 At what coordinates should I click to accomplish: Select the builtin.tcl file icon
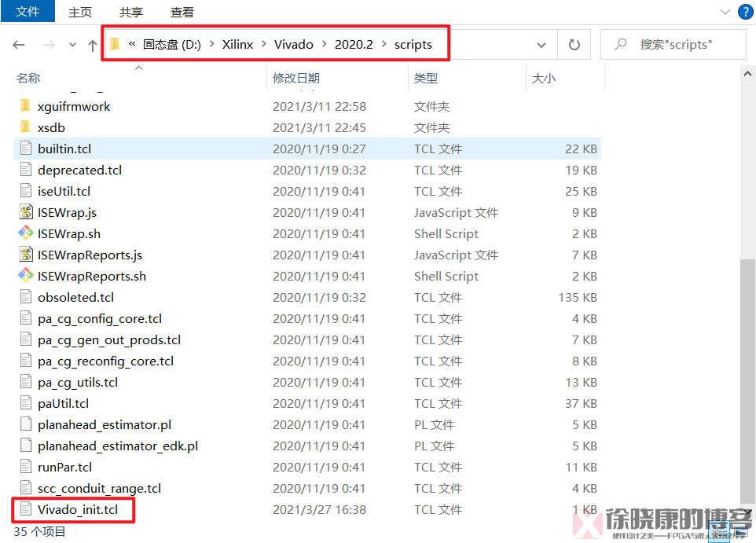(26, 148)
